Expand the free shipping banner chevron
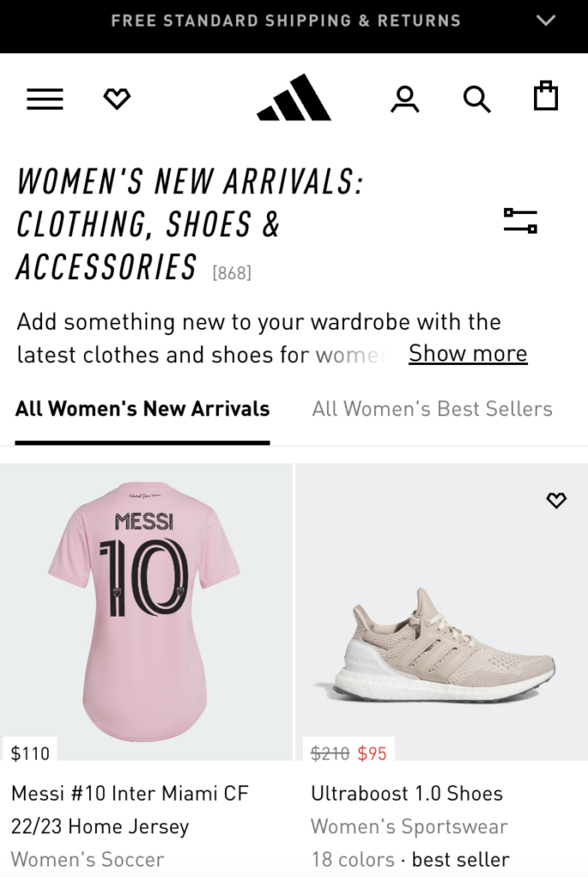The image size is (588, 877). coord(546,21)
